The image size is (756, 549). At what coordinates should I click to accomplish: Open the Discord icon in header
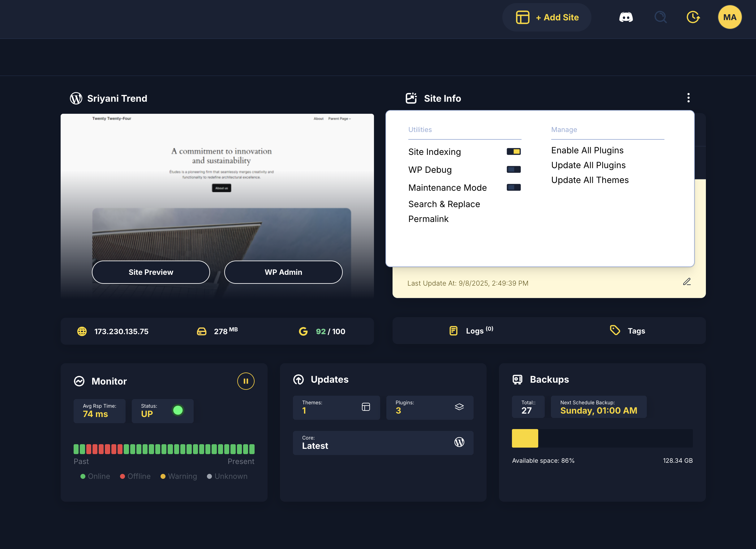pyautogui.click(x=626, y=17)
